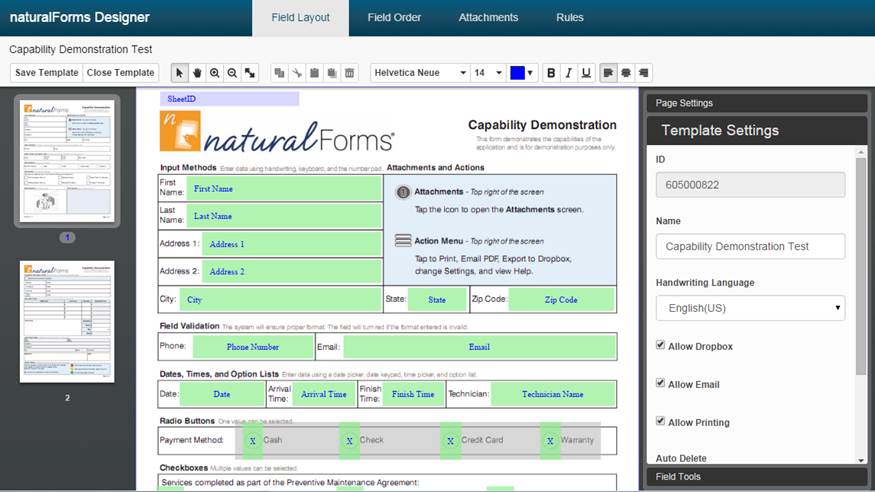Image resolution: width=875 pixels, height=492 pixels.
Task: Select the Date form field
Action: tap(222, 394)
